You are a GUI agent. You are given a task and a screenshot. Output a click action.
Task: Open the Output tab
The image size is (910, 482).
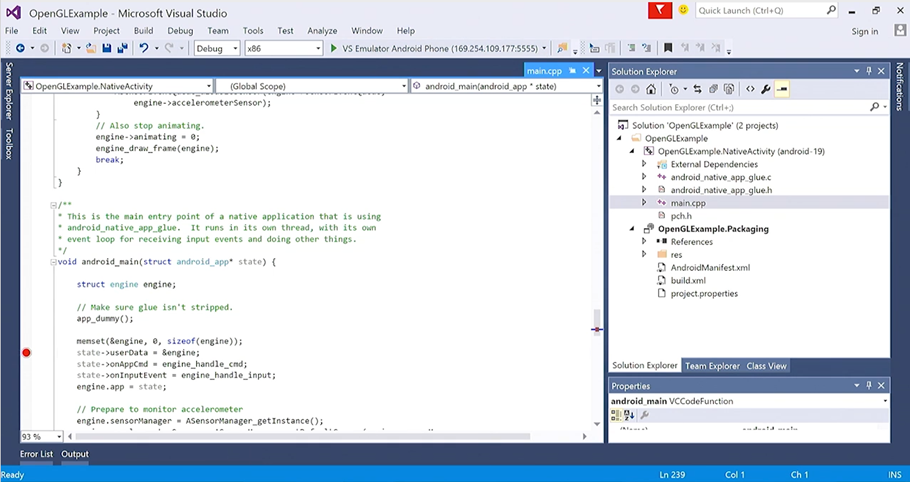(x=75, y=454)
